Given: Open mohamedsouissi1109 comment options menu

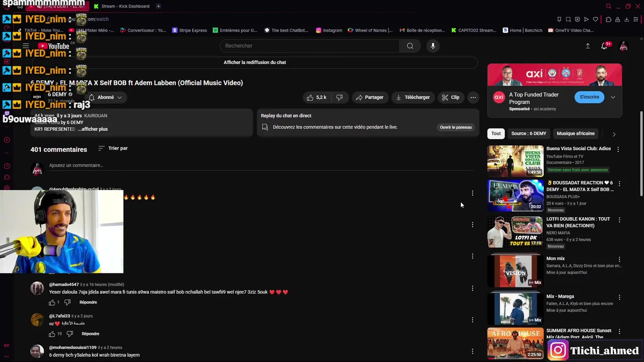Looking at the screenshot, I should (472, 351).
